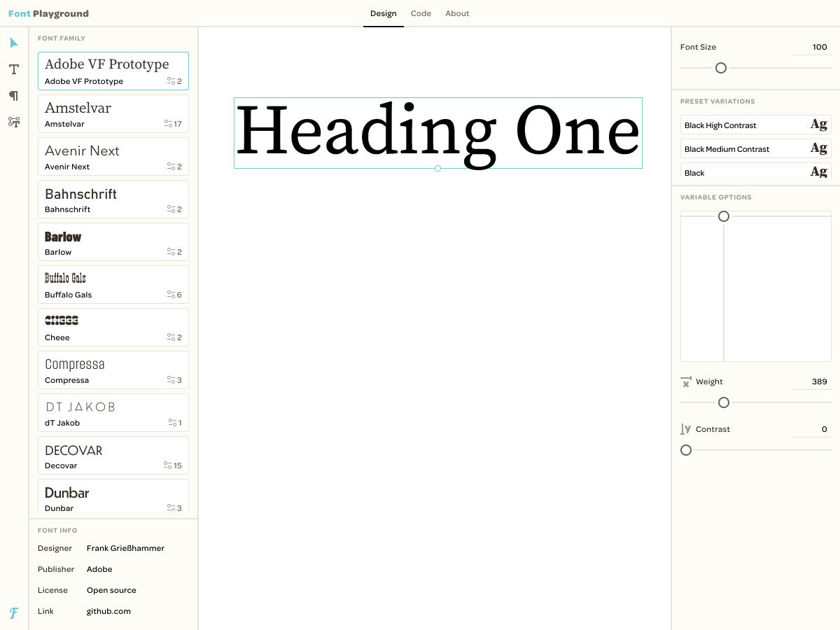Choose the Cheee font family

coord(113,327)
